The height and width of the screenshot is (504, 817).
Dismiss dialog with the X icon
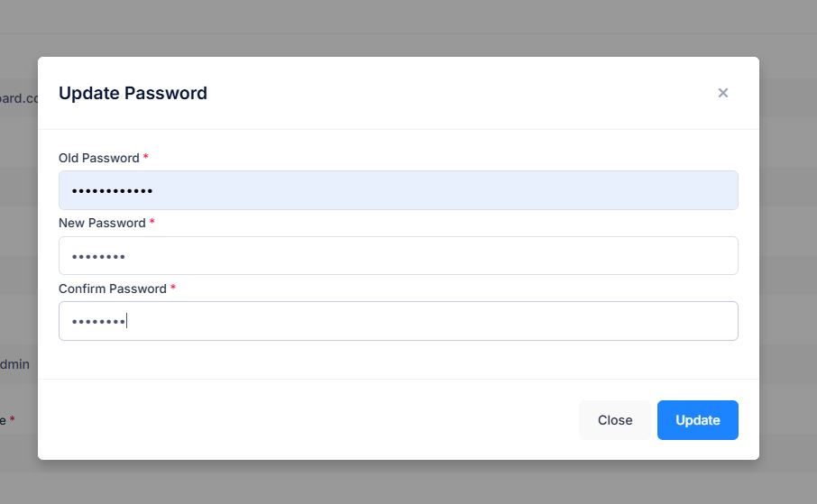coord(722,93)
